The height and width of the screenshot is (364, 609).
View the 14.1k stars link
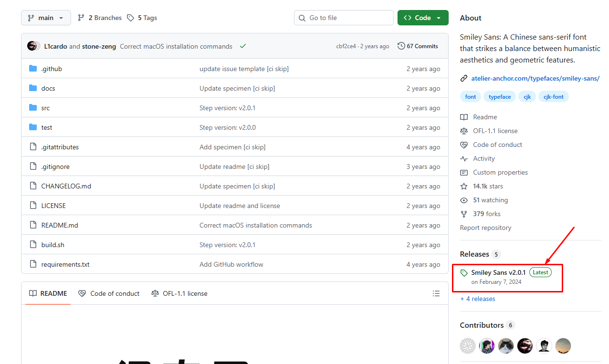pos(482,186)
